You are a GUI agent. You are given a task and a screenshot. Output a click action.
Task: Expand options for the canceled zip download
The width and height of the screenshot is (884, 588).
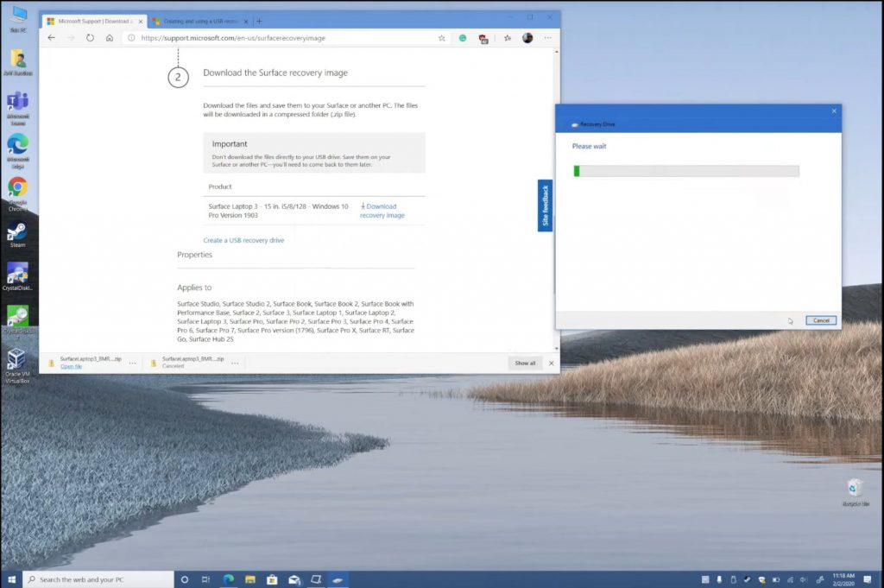pos(234,363)
